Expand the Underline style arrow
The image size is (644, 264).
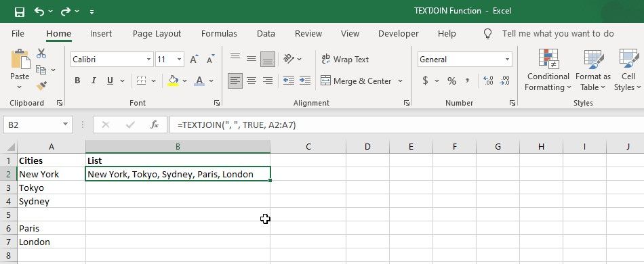(122, 81)
